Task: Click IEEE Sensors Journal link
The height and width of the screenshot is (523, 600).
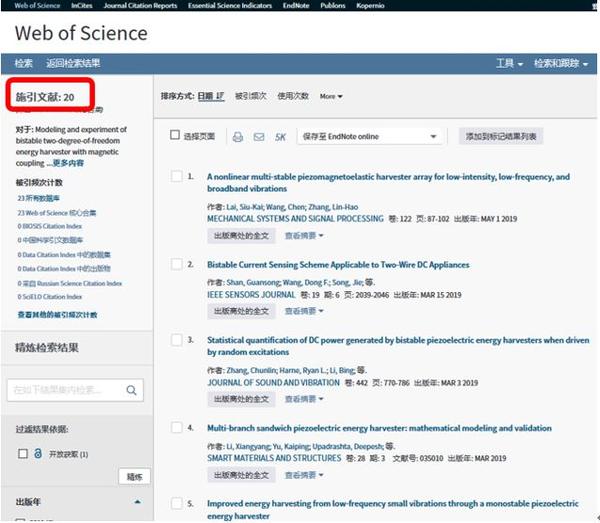Action: tap(251, 295)
